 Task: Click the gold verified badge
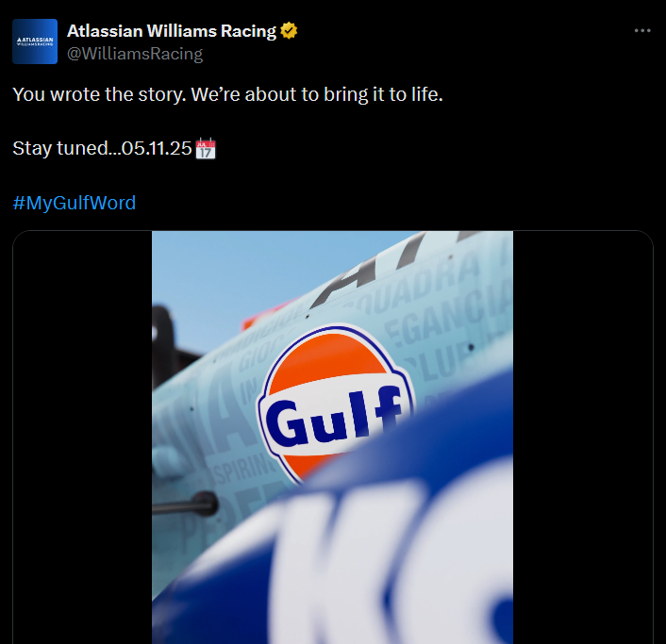pos(289,31)
